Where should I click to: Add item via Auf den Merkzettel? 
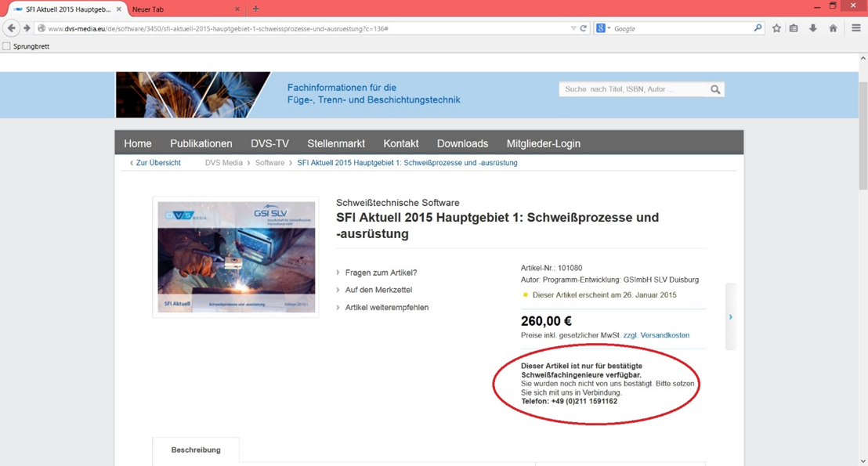point(378,290)
